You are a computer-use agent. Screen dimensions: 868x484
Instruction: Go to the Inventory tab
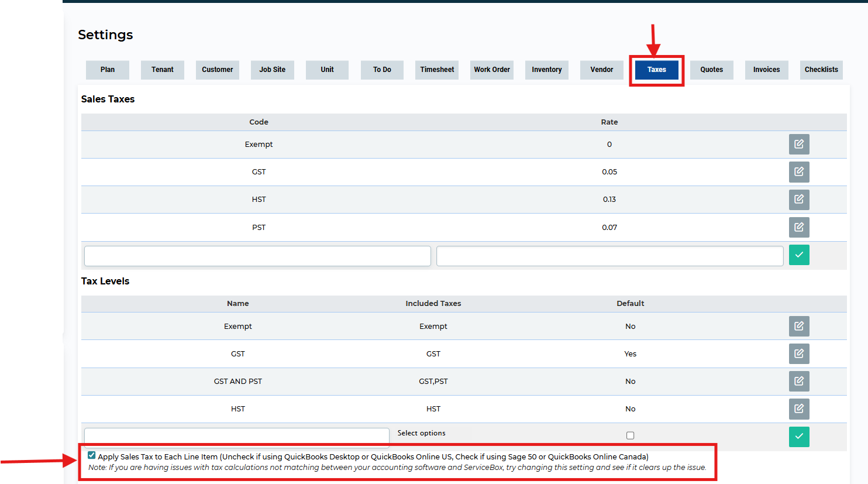coord(546,70)
